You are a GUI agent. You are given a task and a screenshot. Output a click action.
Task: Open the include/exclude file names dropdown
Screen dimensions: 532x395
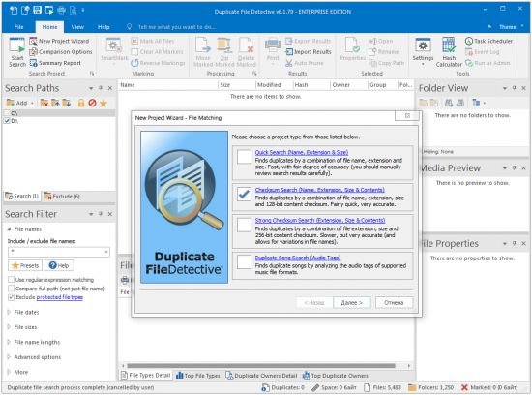106,252
